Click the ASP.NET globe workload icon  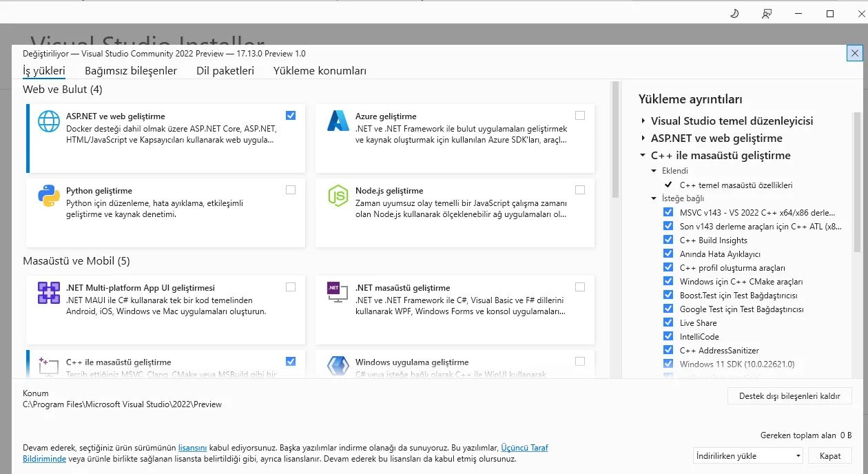coord(49,121)
